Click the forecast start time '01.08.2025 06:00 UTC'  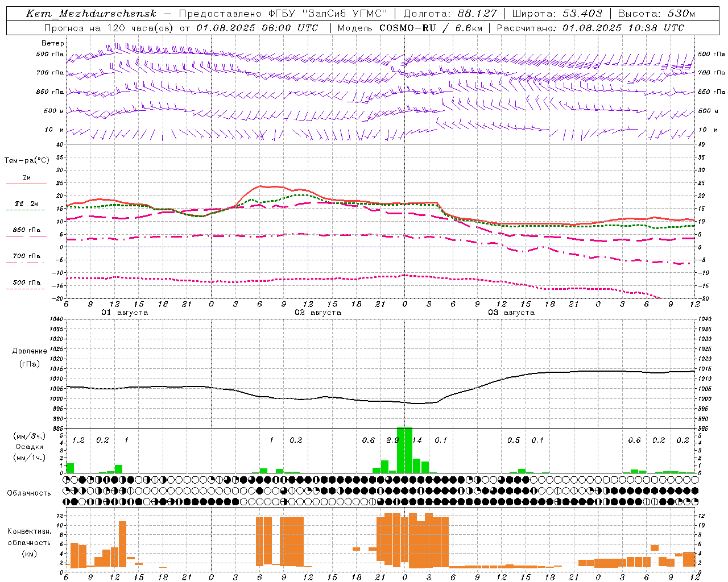tap(258, 28)
